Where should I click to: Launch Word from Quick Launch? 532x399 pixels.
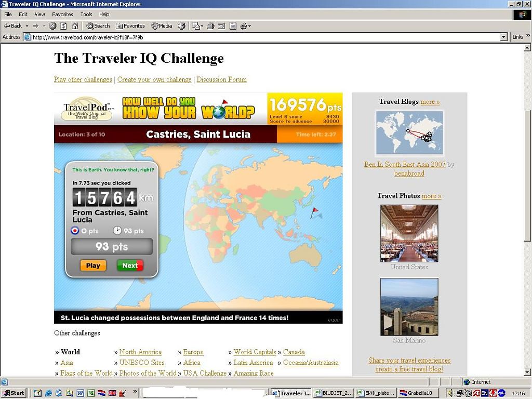(80, 393)
